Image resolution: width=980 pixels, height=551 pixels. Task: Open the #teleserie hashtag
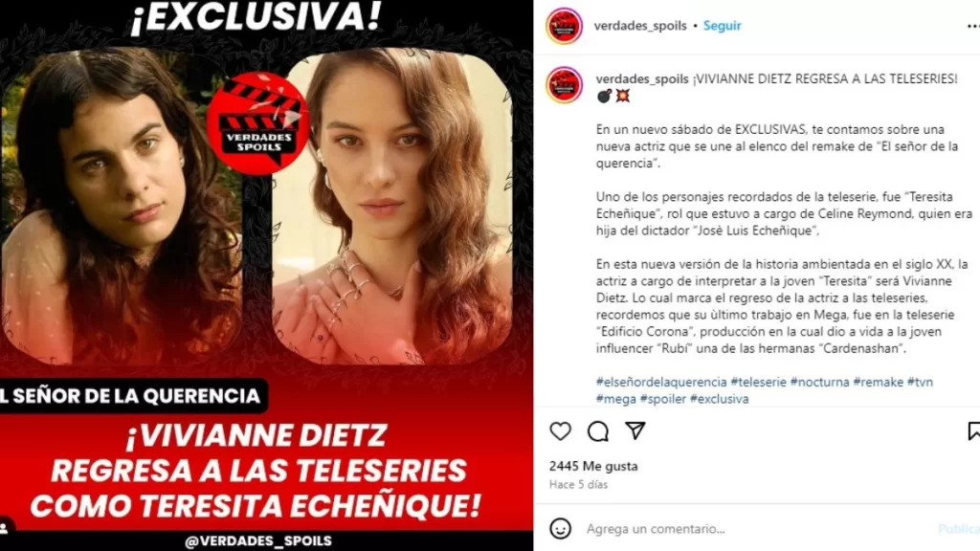coord(758,382)
